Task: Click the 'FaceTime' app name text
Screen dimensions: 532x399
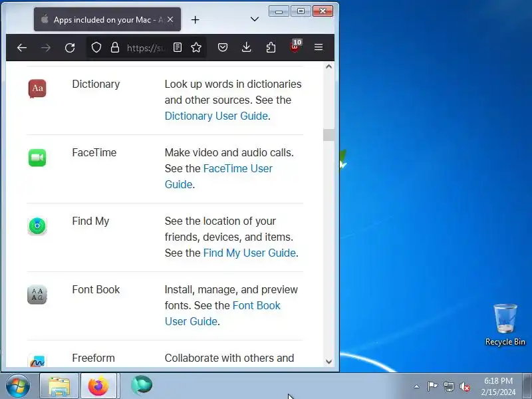Action: pyautogui.click(x=94, y=153)
